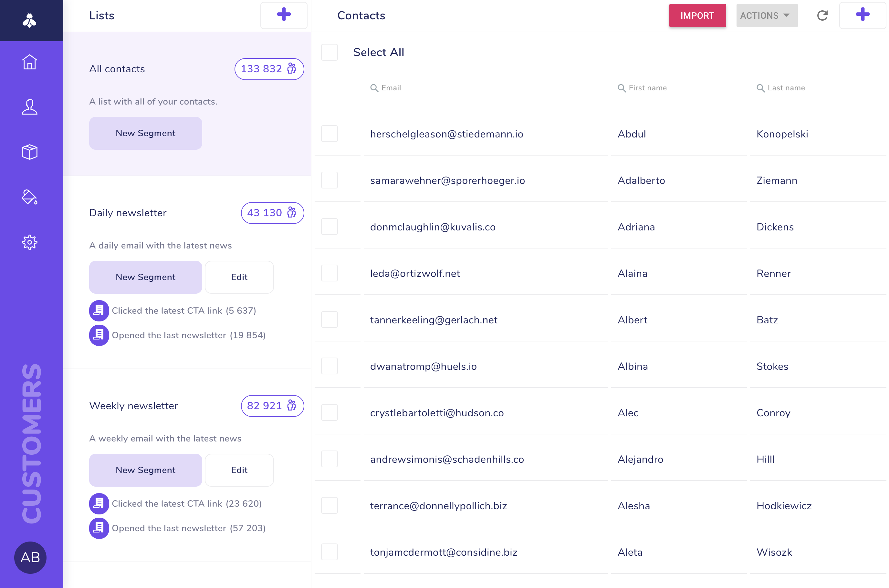
Task: Open the box package icon in sidebar
Action: tap(30, 152)
